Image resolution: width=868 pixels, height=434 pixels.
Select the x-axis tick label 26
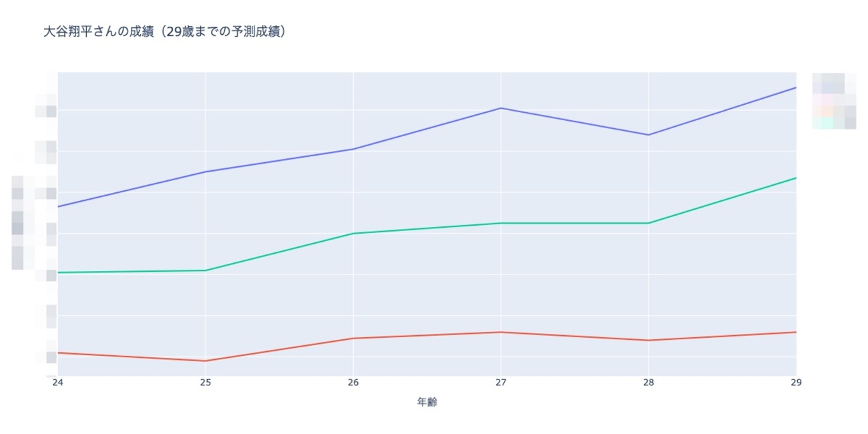pyautogui.click(x=353, y=383)
